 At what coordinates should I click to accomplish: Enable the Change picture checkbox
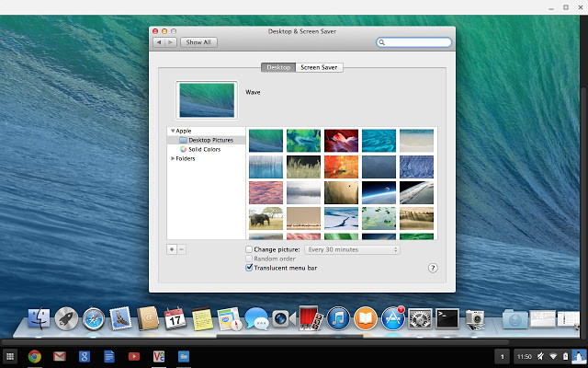[x=249, y=249]
